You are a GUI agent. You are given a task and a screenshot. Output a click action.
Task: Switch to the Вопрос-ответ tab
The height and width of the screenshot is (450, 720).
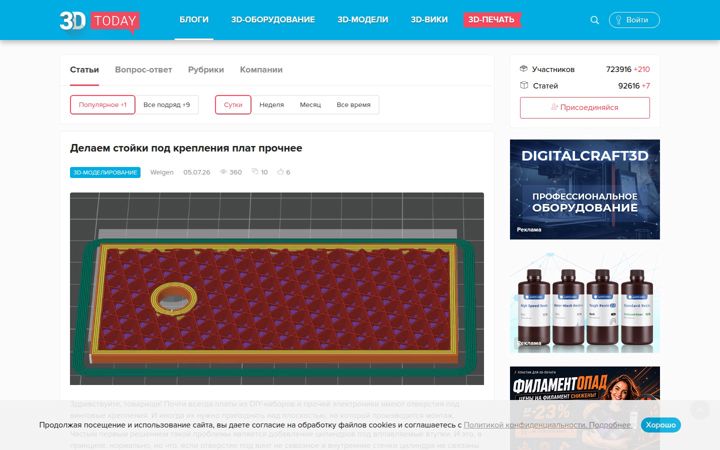143,70
